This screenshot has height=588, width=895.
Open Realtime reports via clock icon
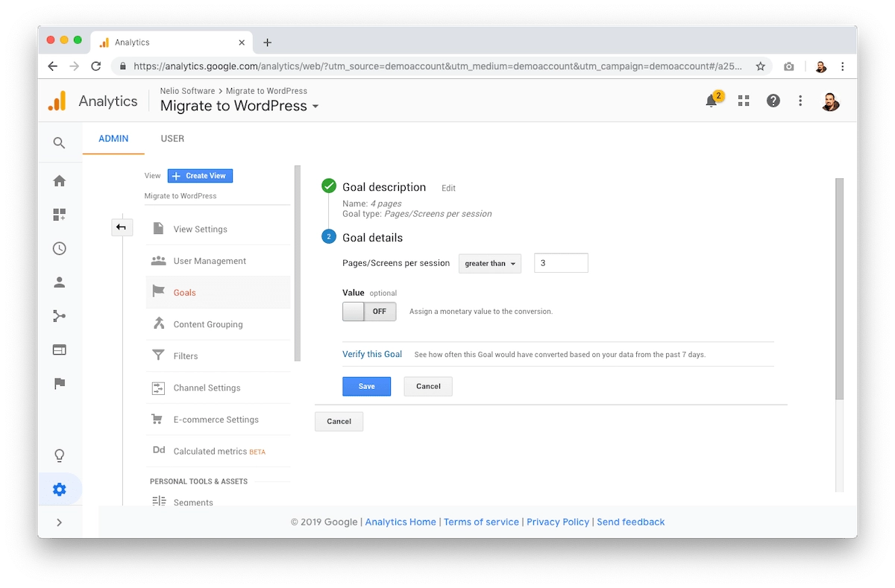[x=60, y=248]
